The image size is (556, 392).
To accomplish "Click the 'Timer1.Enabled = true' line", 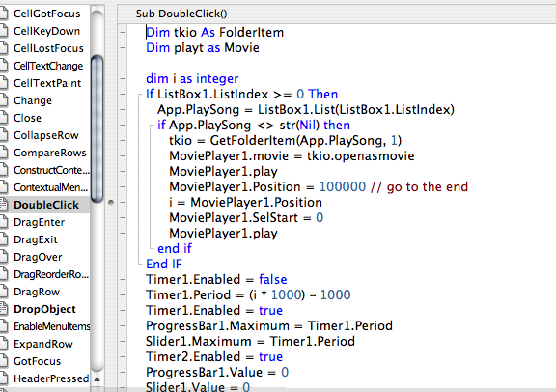I will 214,310.
